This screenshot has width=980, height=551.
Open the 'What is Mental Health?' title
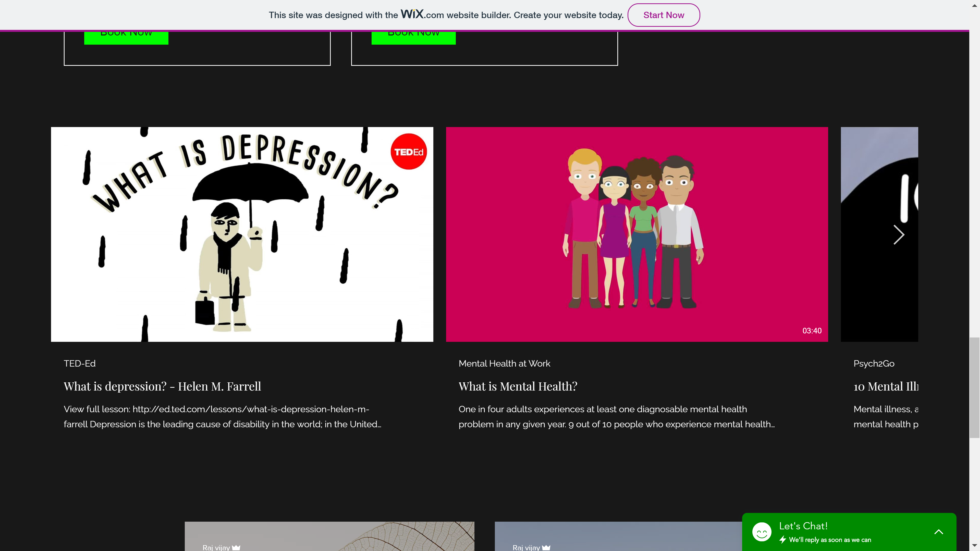click(518, 386)
